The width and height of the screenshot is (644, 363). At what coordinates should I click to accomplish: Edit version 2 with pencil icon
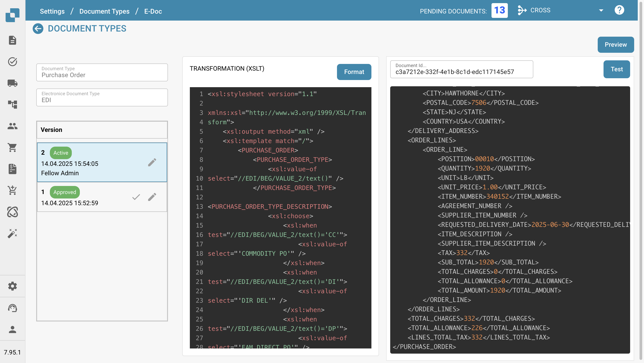152,162
